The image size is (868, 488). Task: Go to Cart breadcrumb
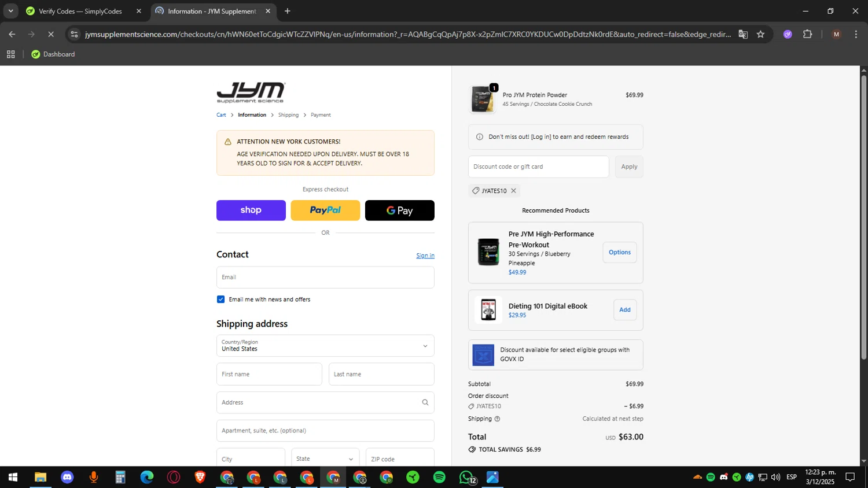[x=221, y=115]
